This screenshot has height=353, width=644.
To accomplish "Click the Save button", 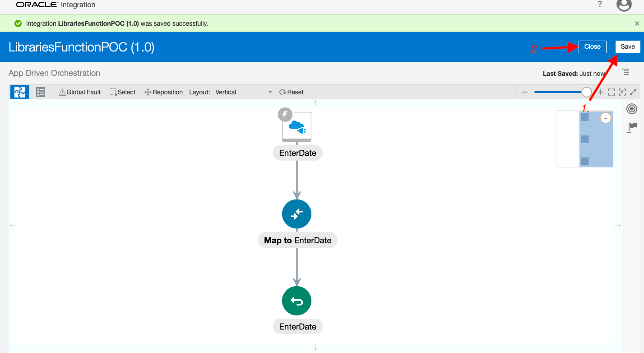I will pos(628,46).
